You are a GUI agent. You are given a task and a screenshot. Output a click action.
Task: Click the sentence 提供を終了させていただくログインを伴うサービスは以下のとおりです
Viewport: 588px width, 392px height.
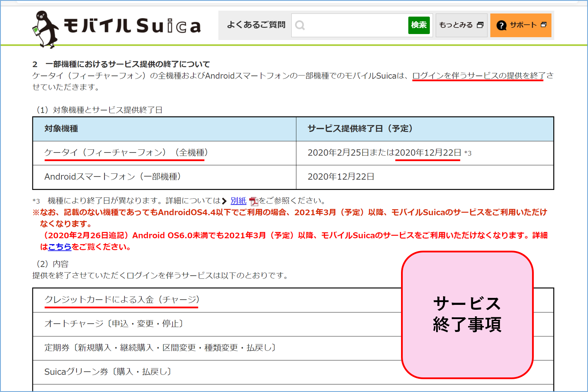162,276
